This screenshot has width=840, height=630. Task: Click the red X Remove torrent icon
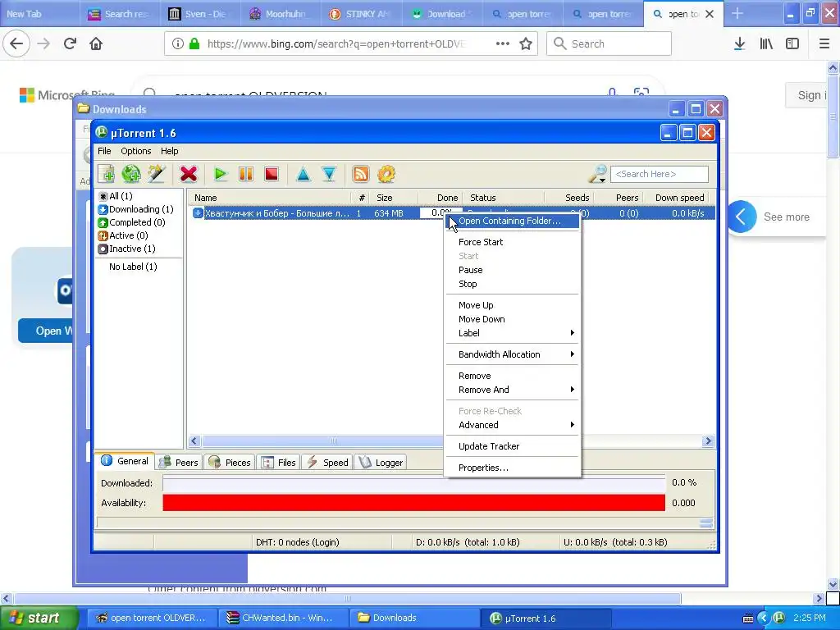coord(189,174)
